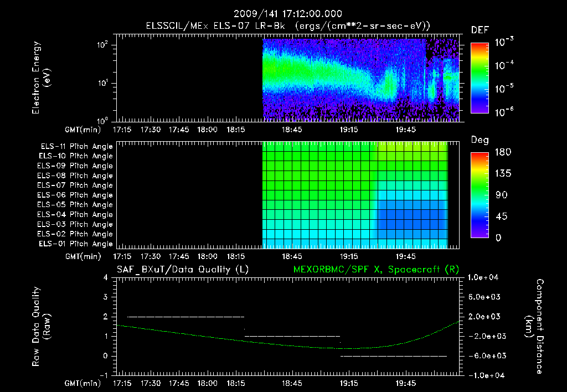567x392 pixels.
Task: Click the SAF_BXuT/Data Quality (L) title
Action: pos(183,270)
